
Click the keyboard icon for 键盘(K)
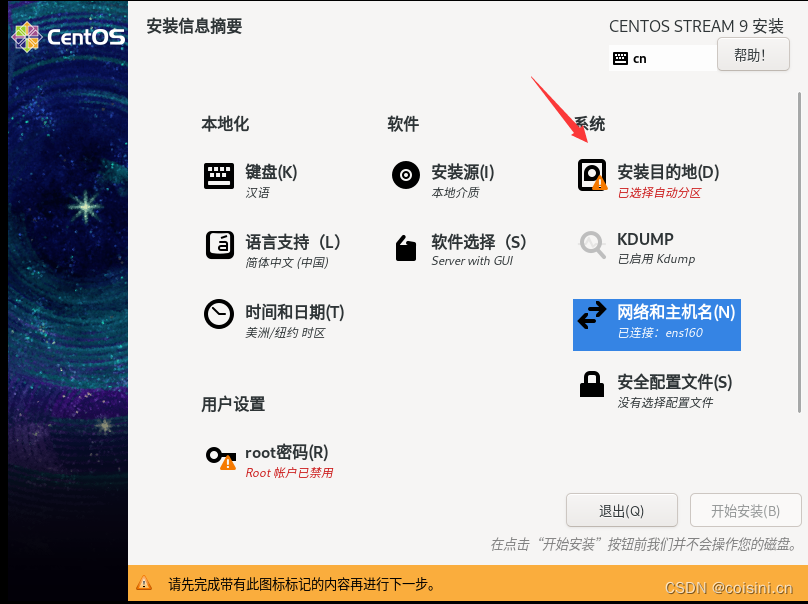coord(218,176)
